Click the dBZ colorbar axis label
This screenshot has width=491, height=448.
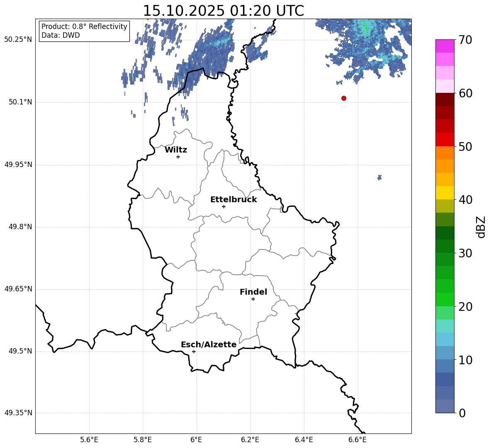[481, 227]
